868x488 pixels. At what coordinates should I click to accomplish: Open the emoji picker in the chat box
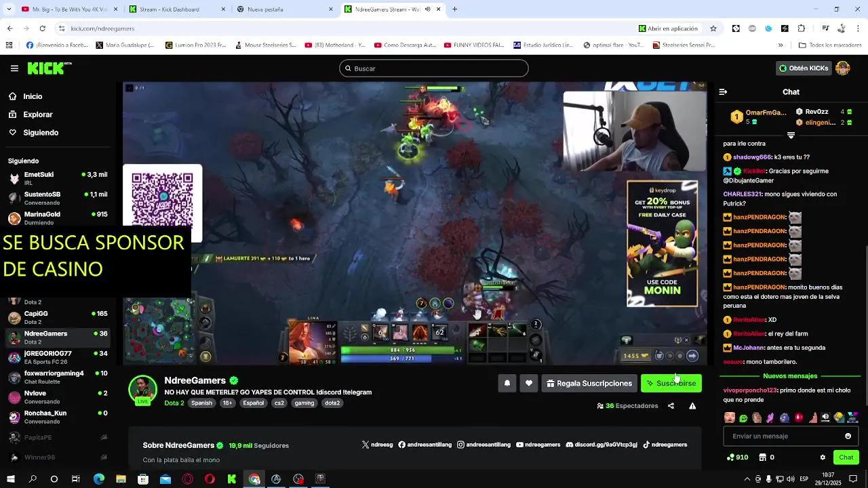point(848,436)
